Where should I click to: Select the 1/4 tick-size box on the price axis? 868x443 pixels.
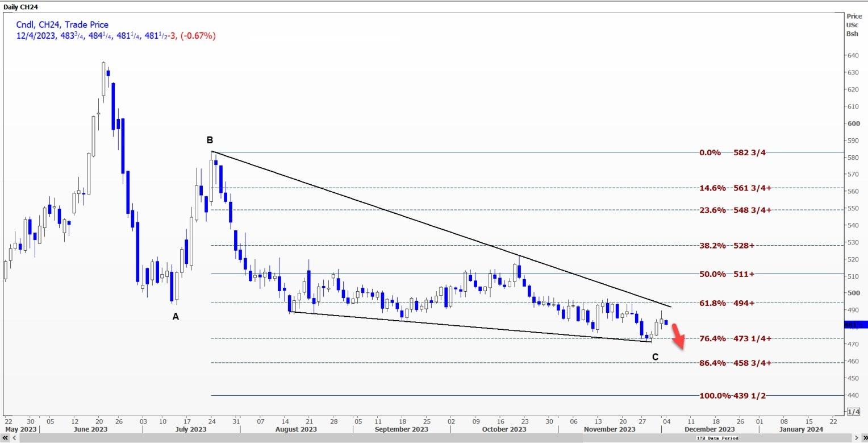click(853, 412)
